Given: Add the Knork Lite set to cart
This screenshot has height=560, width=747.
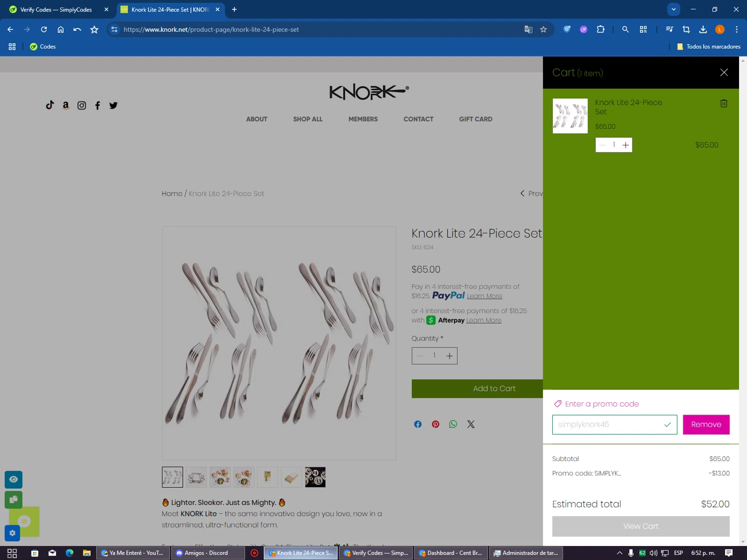Looking at the screenshot, I should pos(477,389).
